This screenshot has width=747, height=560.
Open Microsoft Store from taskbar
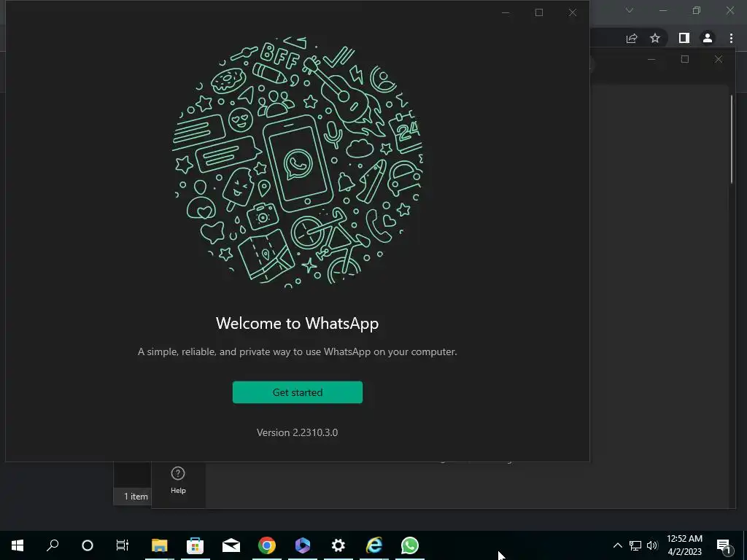(x=195, y=545)
